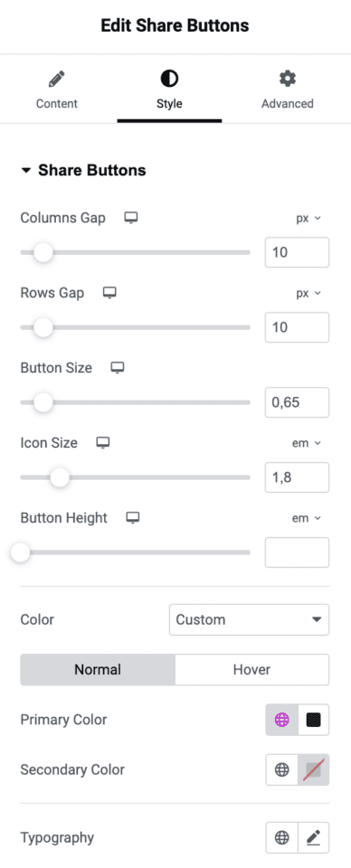Click the empty Button Height value field
Viewport: 351px width, 868px height.
pyautogui.click(x=297, y=552)
